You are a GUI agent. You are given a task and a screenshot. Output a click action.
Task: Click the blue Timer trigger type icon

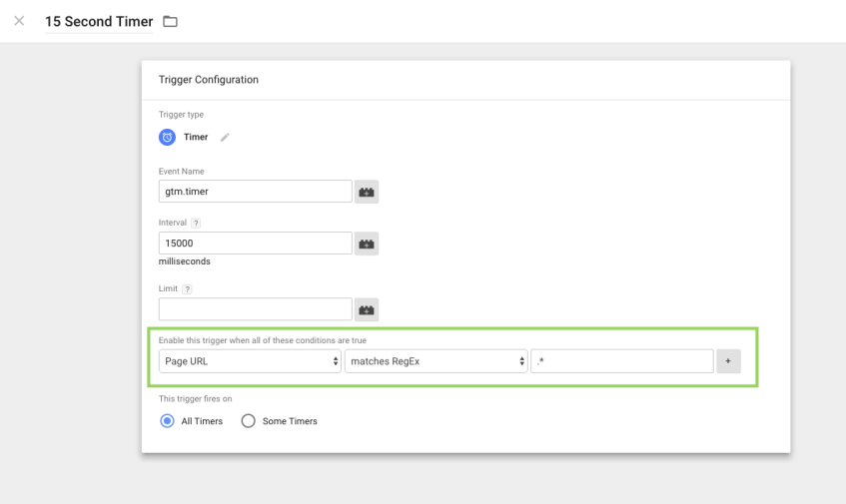[168, 138]
